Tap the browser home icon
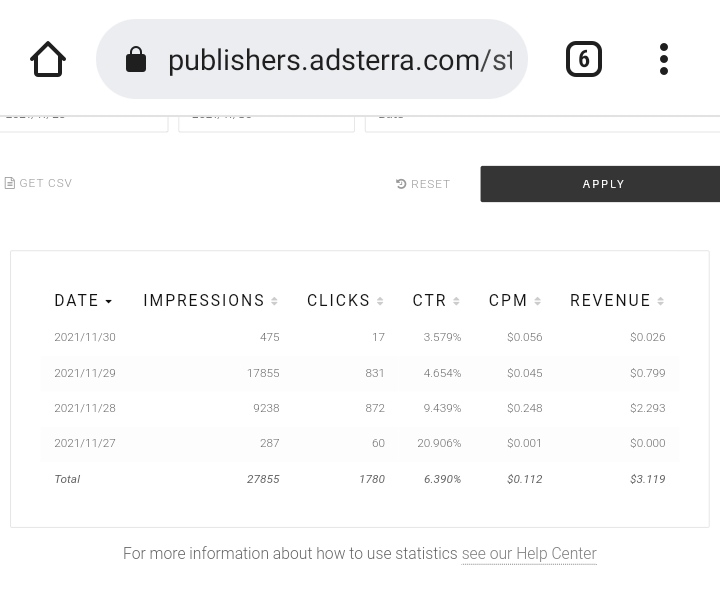The height and width of the screenshot is (607, 720). (x=48, y=59)
